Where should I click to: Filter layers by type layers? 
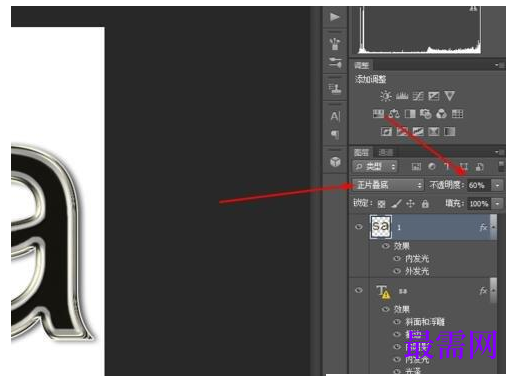447,166
